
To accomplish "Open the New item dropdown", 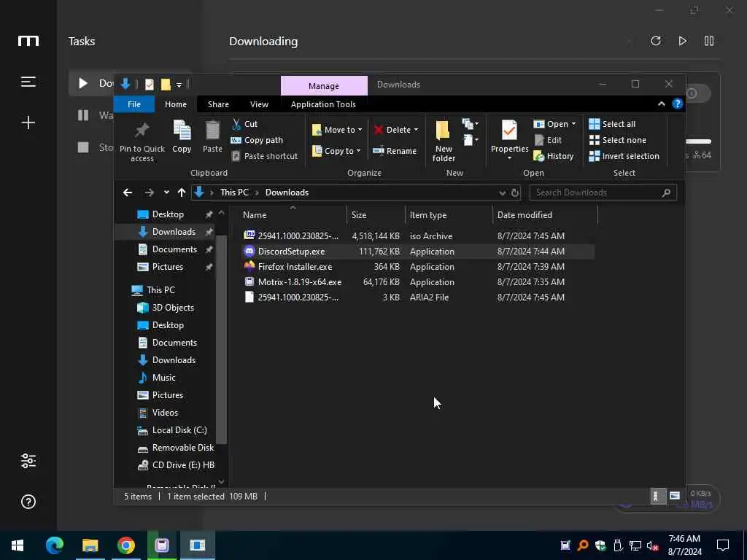I will [471, 124].
